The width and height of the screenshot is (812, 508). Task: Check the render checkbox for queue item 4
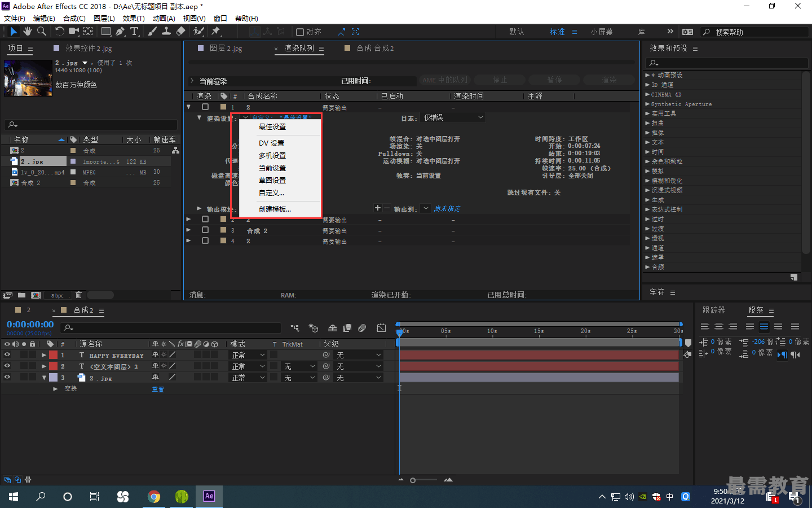[x=205, y=241]
